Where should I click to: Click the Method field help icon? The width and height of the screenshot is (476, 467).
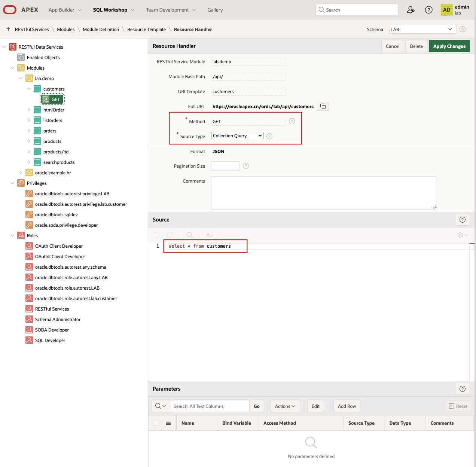(292, 121)
